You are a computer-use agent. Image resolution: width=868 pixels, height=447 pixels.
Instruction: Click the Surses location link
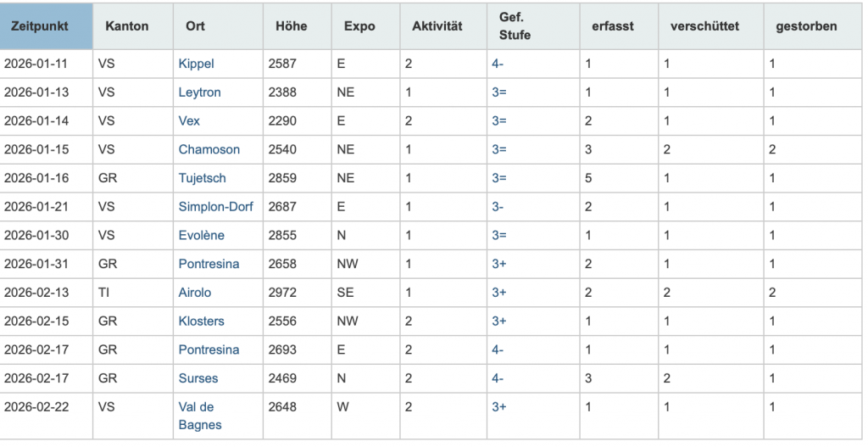[198, 378]
